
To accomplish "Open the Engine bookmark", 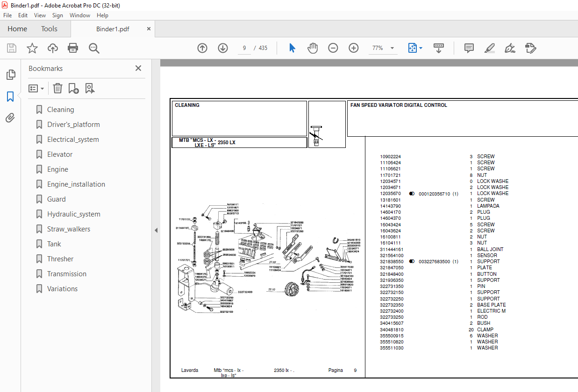I will (57, 169).
